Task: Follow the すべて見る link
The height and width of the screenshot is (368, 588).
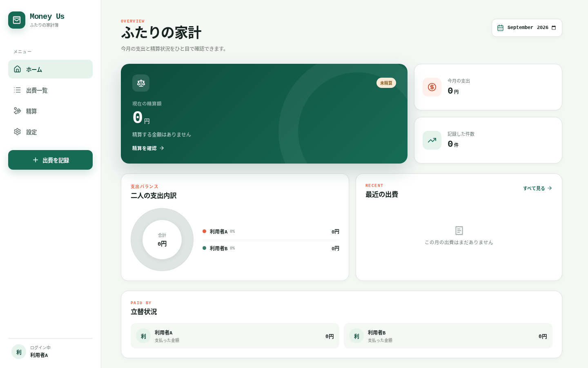Action: click(538, 188)
